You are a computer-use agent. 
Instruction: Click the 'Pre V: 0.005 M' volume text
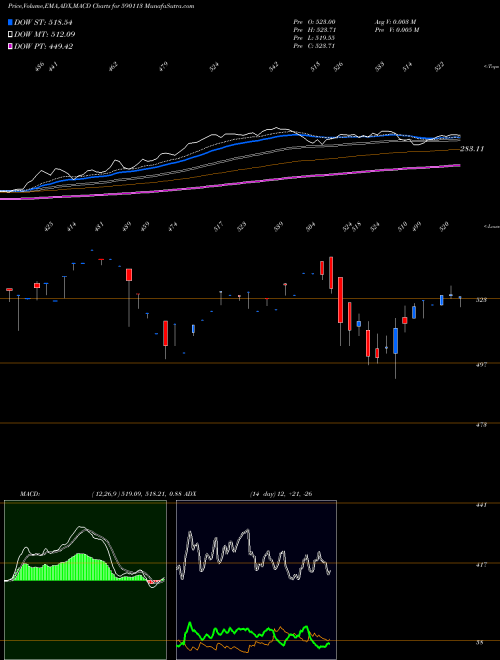(x=397, y=30)
